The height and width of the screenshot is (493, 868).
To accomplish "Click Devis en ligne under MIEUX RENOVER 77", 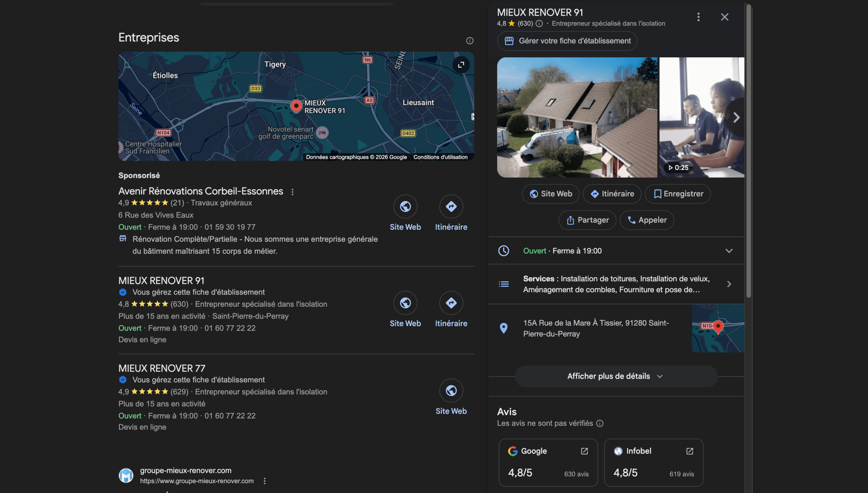I will click(142, 427).
